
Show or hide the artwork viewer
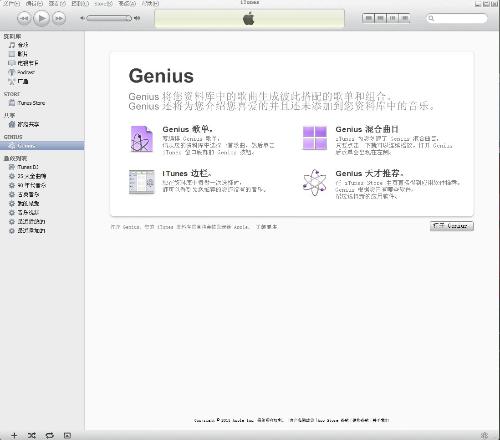coord(67,435)
